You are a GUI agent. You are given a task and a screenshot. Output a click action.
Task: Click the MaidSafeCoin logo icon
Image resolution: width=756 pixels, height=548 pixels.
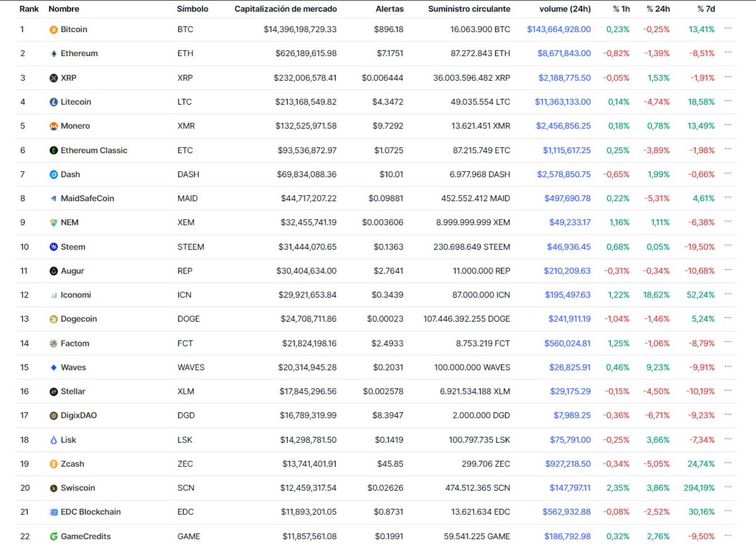point(54,198)
